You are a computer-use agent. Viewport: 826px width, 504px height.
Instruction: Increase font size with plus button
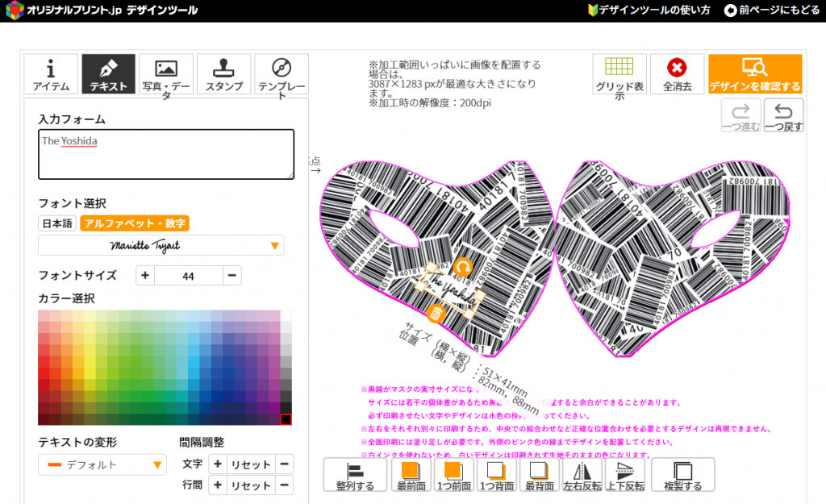(x=145, y=276)
